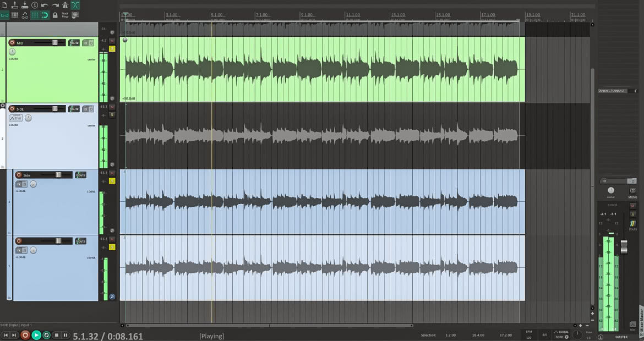This screenshot has width=644, height=341.
Task: Mute the MID track
Action: coord(112,41)
